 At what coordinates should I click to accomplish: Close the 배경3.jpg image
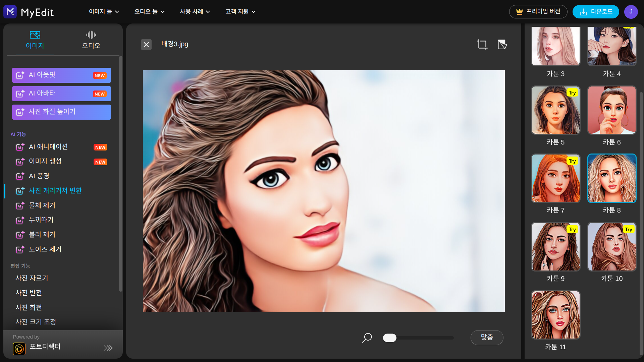(x=146, y=44)
